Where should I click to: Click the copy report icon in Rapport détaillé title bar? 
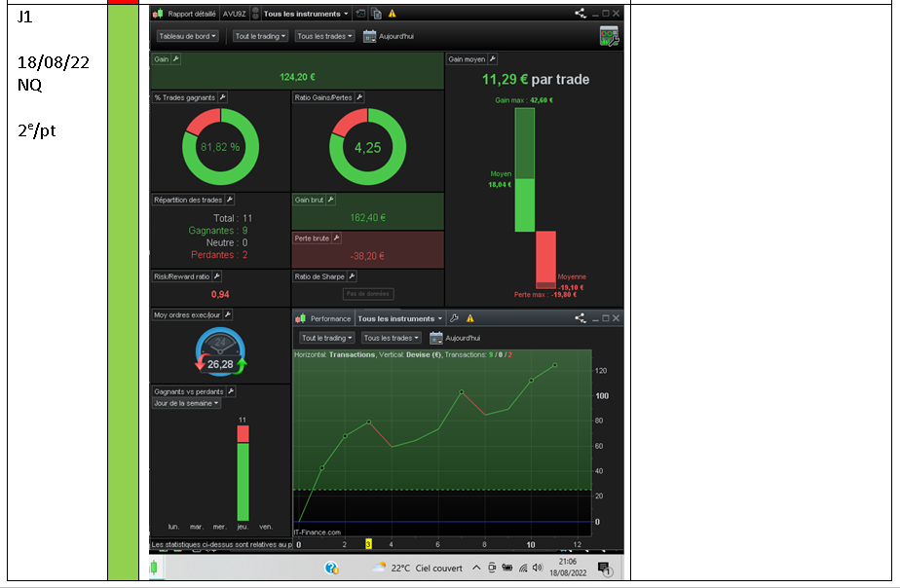[x=377, y=14]
